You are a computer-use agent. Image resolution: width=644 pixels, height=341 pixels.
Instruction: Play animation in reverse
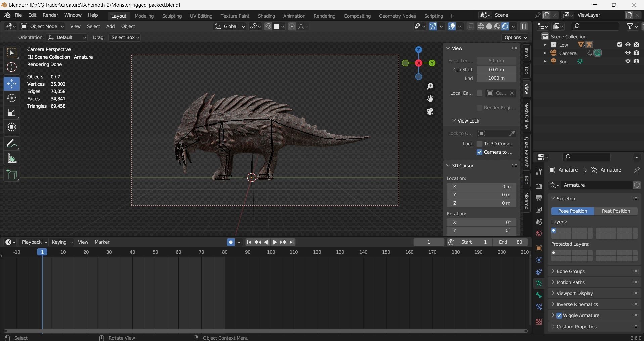[266, 242]
